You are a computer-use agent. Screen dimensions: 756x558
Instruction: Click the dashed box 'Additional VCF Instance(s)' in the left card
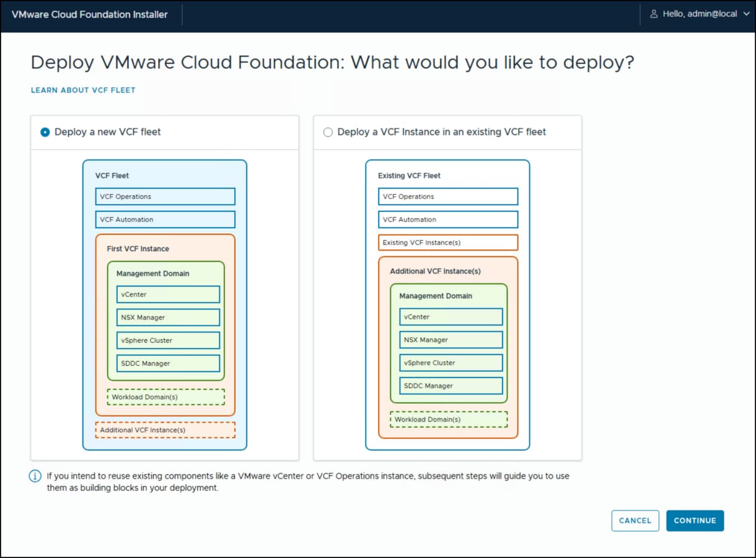(x=165, y=430)
